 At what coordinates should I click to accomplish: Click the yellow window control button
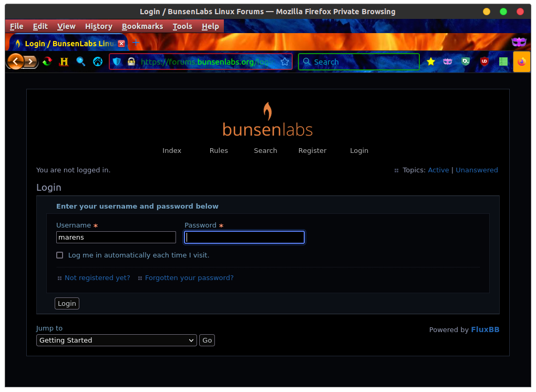(x=487, y=12)
